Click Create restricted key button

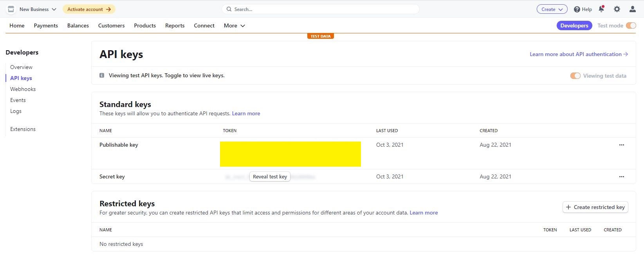[595, 207]
